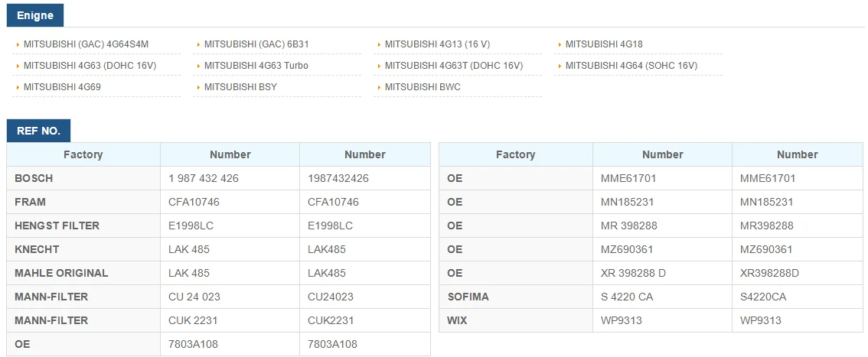The image size is (868, 357).
Task: Click the MITSUBISHI 4G69 engine link
Action: pos(62,86)
